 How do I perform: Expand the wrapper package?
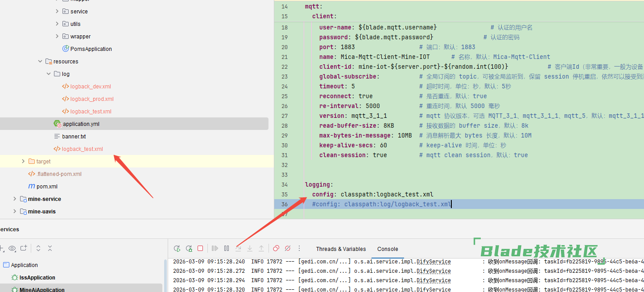(x=57, y=37)
